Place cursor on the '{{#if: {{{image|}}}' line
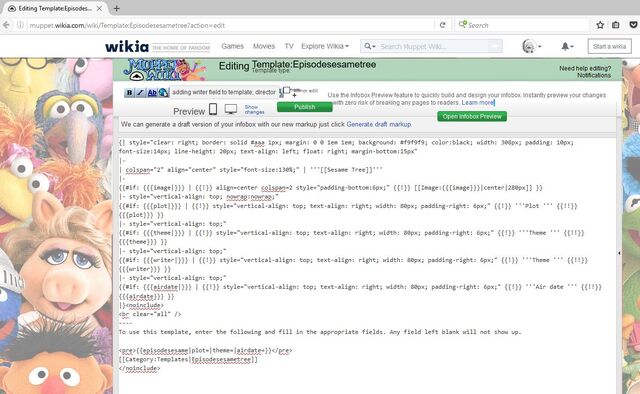This screenshot has height=394, width=640. click(x=331, y=187)
